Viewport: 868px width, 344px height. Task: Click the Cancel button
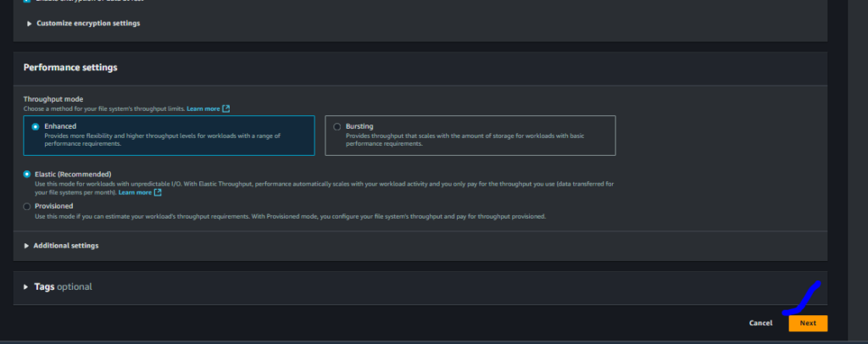(760, 323)
